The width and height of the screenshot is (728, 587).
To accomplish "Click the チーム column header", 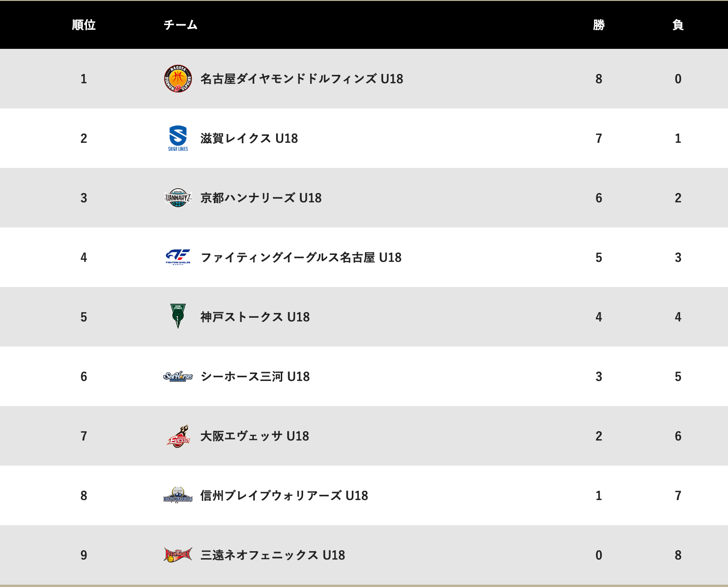I will [180, 25].
